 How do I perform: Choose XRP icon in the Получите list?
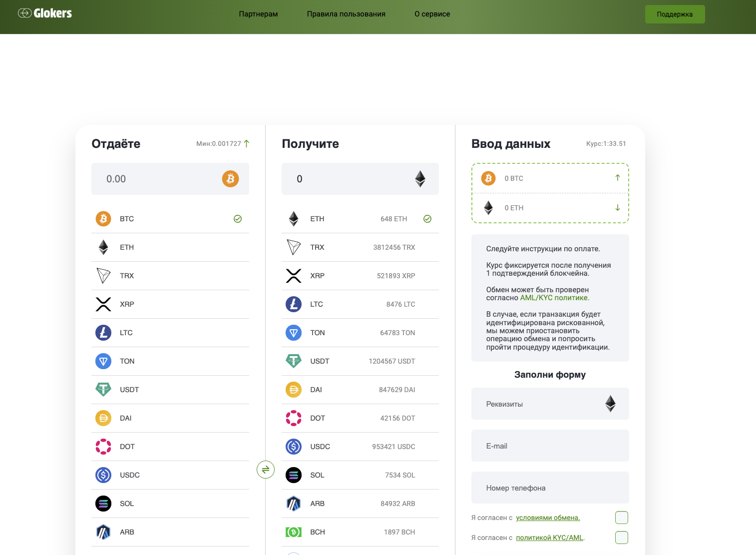[x=294, y=276]
